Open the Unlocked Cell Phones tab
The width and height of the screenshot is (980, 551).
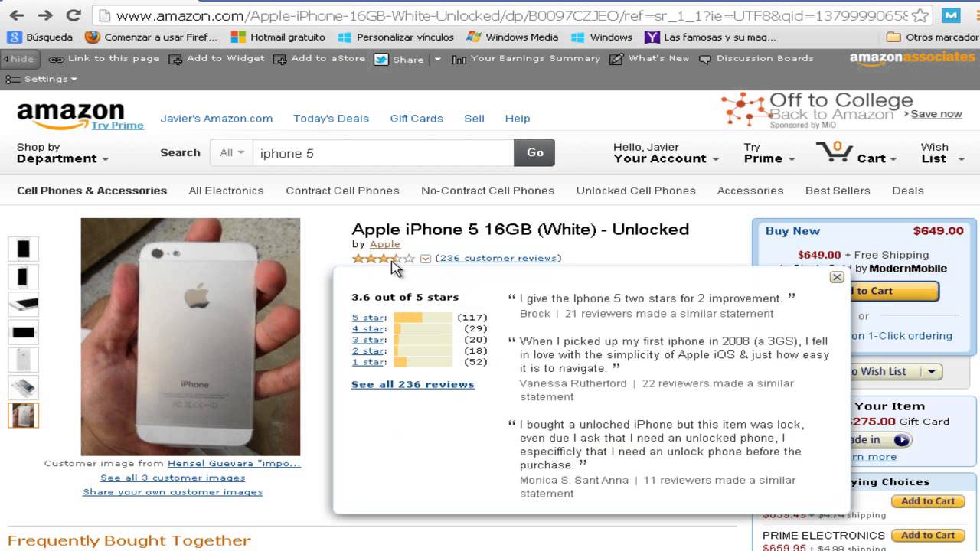635,191
